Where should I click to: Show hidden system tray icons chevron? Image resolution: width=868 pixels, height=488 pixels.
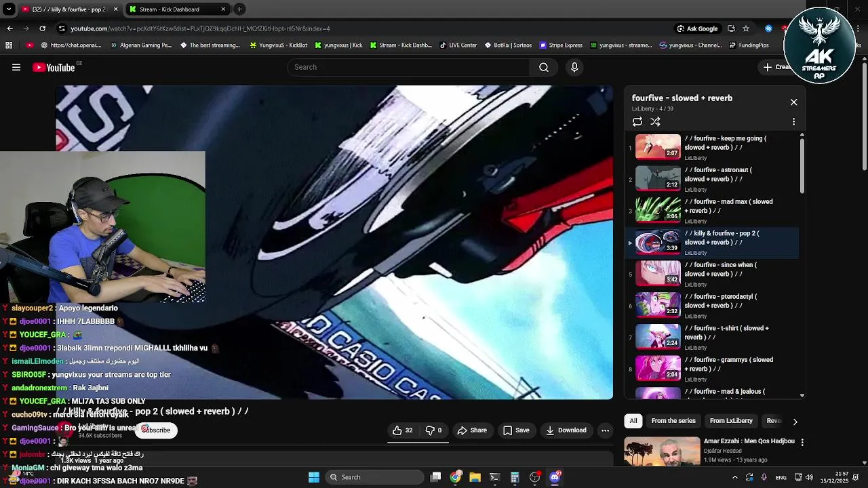735,477
